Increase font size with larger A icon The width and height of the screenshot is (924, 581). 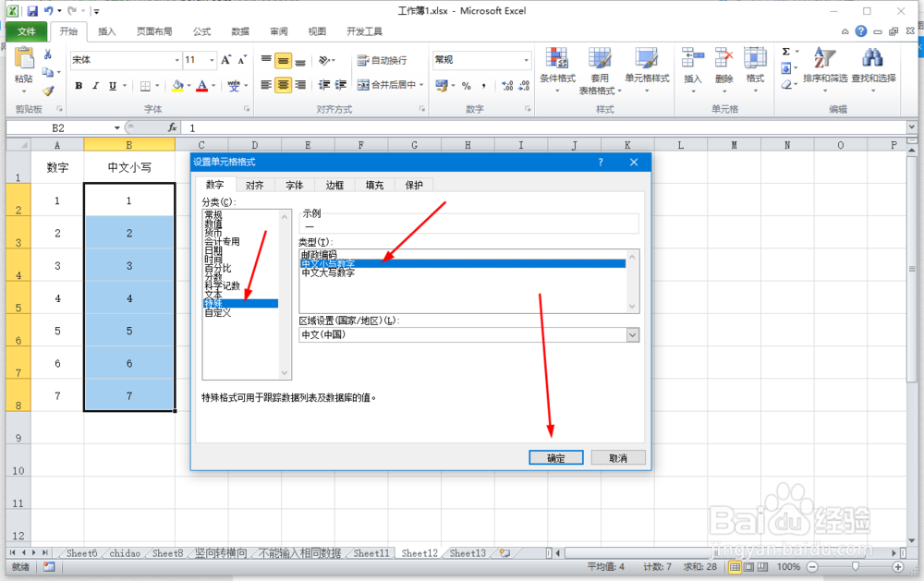(226, 59)
